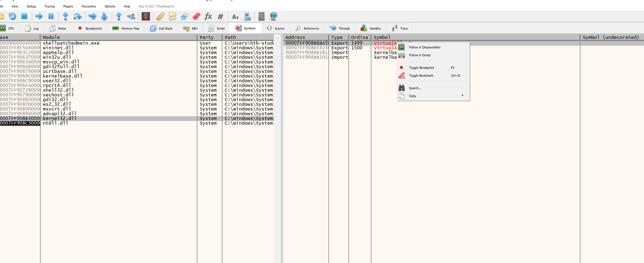
Task: Select Toggle Bookmark in context menu
Action: click(x=433, y=75)
